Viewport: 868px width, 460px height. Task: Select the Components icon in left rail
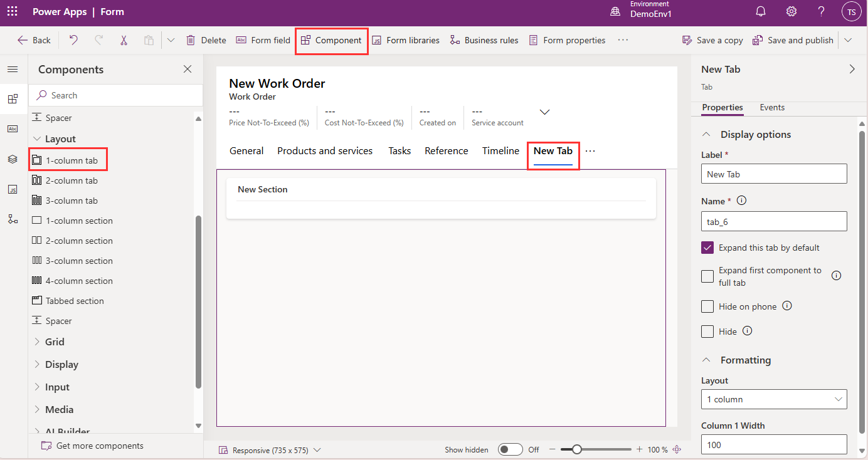(x=13, y=98)
